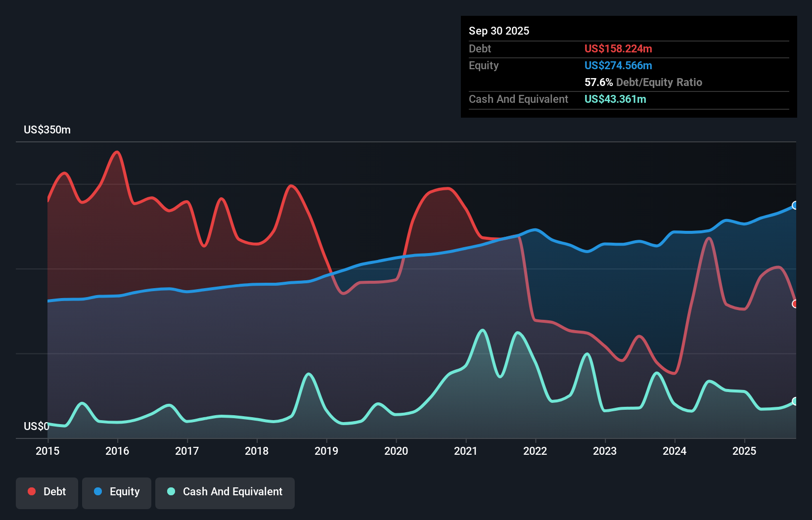Click the 57.6% Debt/Equity Ratio text
Image resolution: width=812 pixels, height=520 pixels.
tap(643, 82)
